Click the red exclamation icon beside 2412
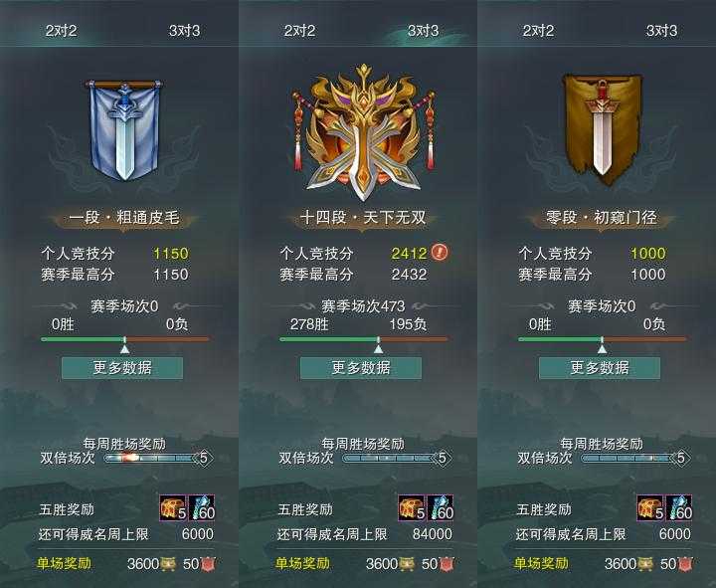The image size is (716, 588). point(440,252)
